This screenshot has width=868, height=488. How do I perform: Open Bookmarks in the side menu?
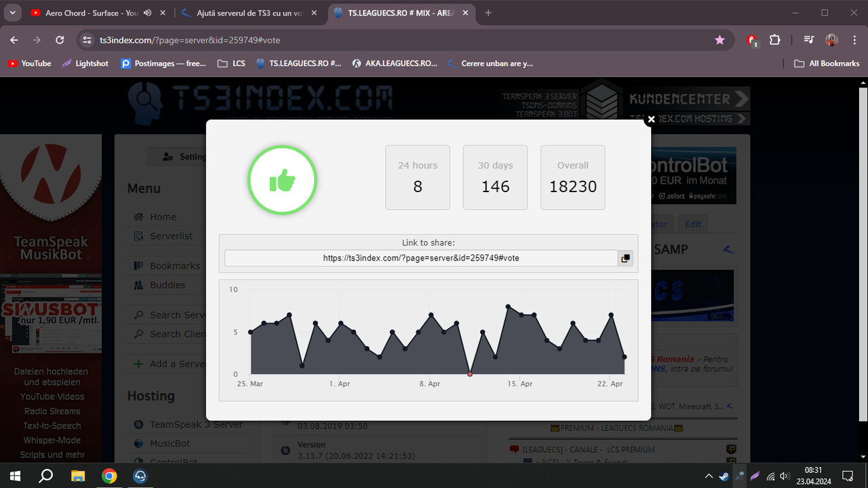(x=175, y=265)
